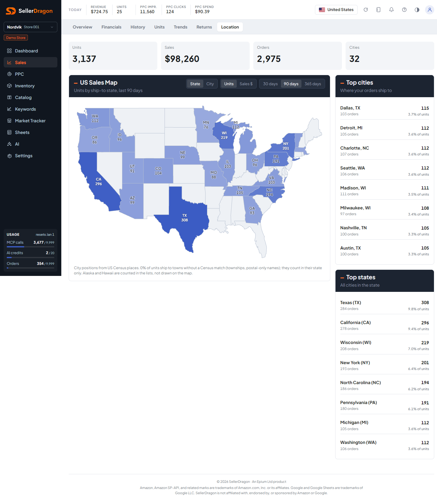
Task: Click the Sales chart icon in sidebar
Action: (10, 63)
